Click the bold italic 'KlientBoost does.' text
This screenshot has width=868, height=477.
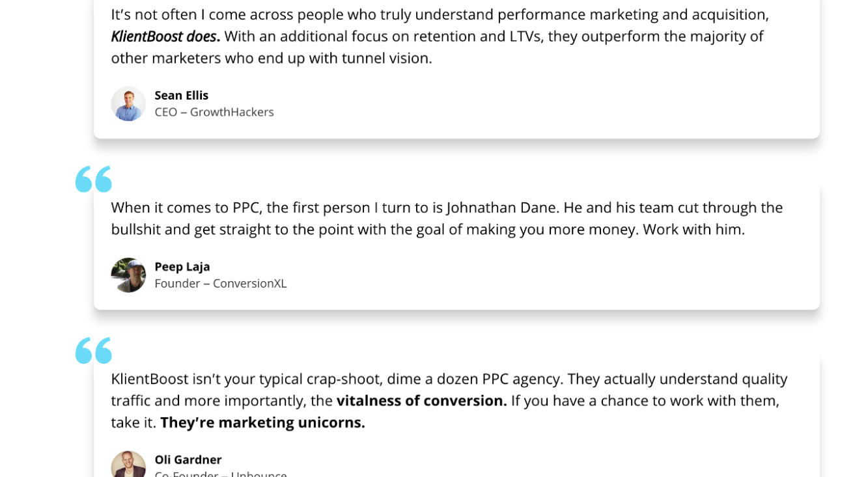165,36
